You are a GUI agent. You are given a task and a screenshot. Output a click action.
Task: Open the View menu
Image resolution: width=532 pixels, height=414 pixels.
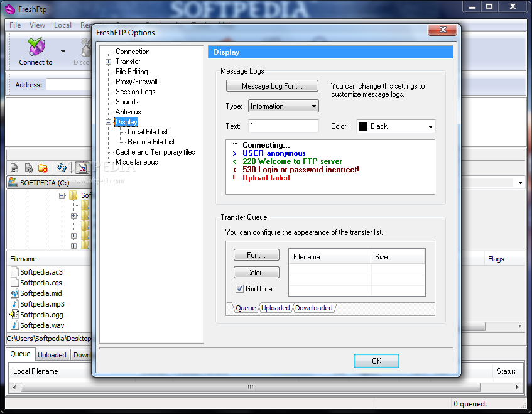coord(37,25)
